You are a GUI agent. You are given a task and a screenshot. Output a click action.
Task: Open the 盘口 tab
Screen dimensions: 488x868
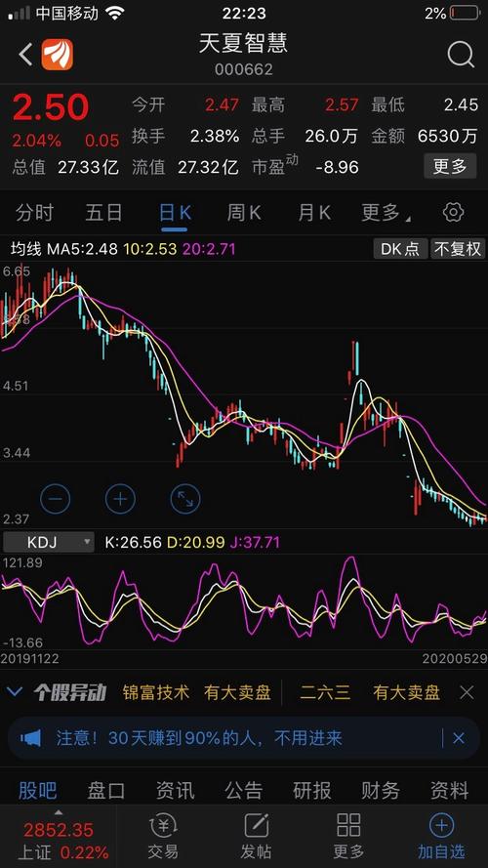coord(105,791)
